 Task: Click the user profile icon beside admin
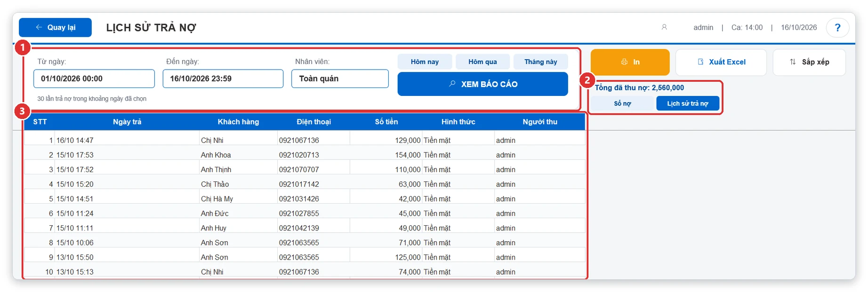(x=664, y=27)
